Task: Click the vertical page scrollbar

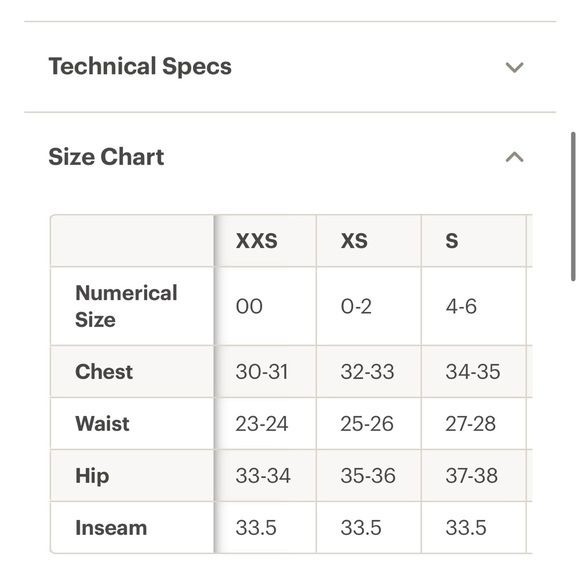Action: pos(573,207)
